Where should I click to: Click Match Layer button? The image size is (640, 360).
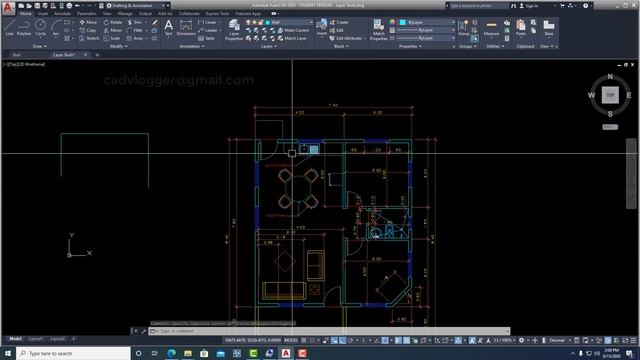(x=292, y=38)
